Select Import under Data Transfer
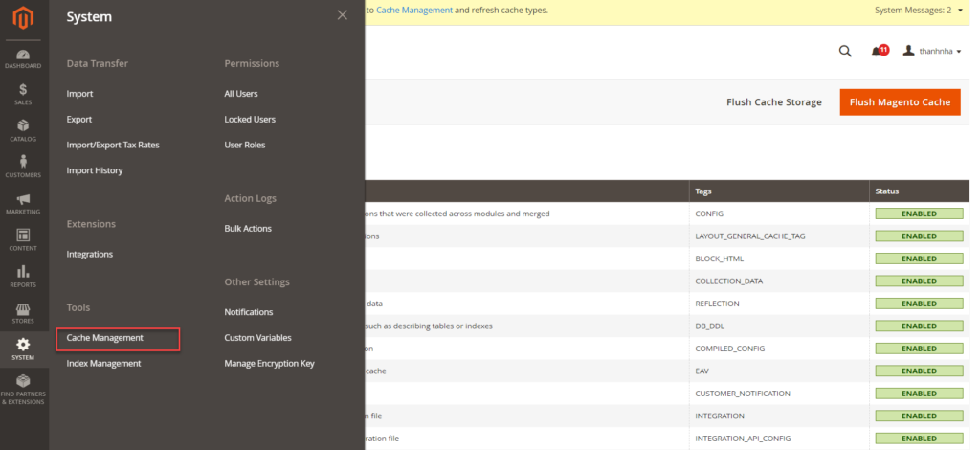The height and width of the screenshot is (450, 980). 80,94
